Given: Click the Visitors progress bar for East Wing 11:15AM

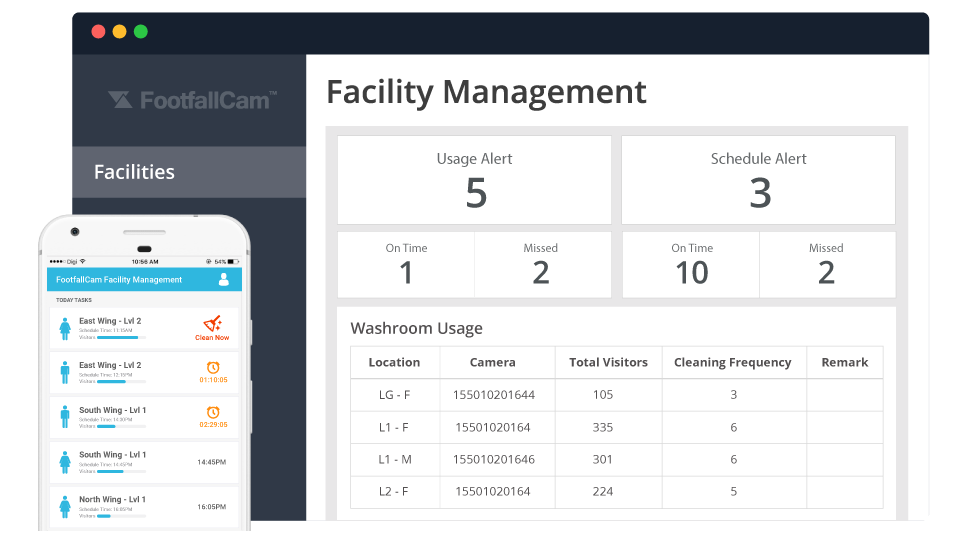Looking at the screenshot, I should 112,338.
